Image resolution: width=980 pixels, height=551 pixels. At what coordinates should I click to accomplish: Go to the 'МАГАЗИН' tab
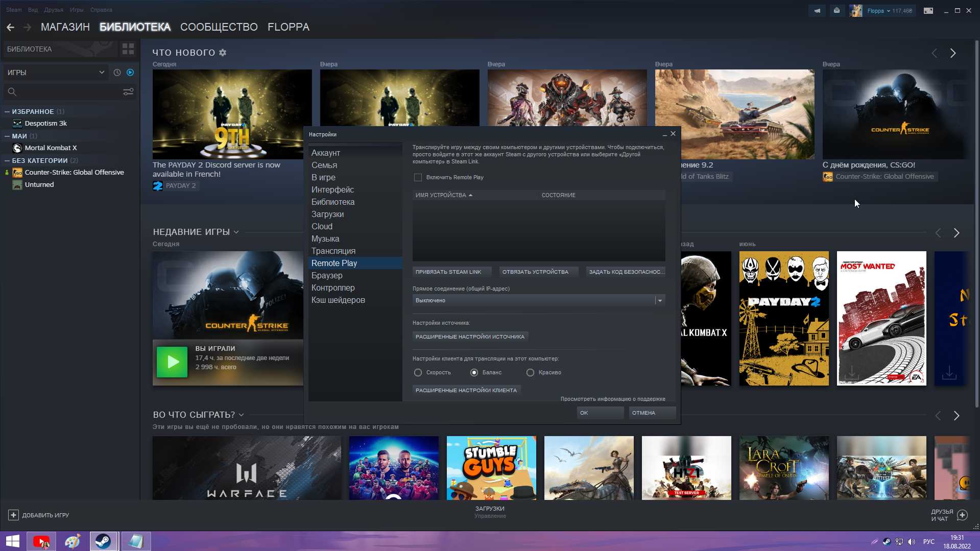click(x=65, y=27)
